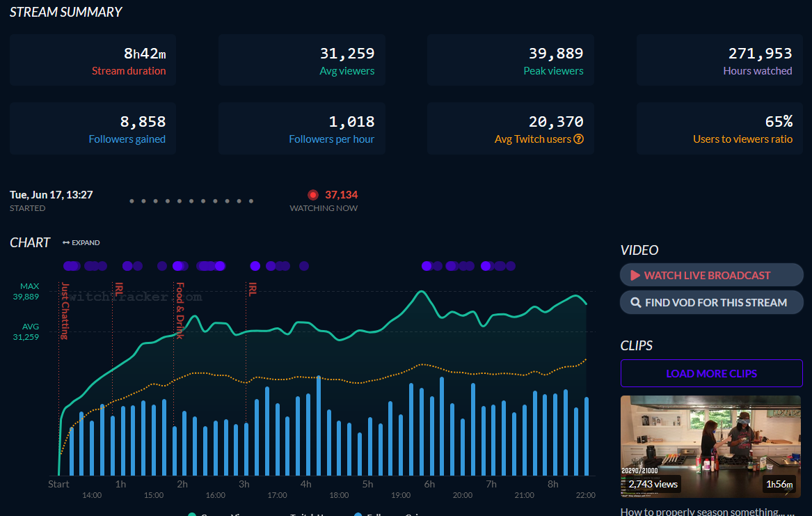Click the Followers gained label
The width and height of the screenshot is (812, 516).
127,139
